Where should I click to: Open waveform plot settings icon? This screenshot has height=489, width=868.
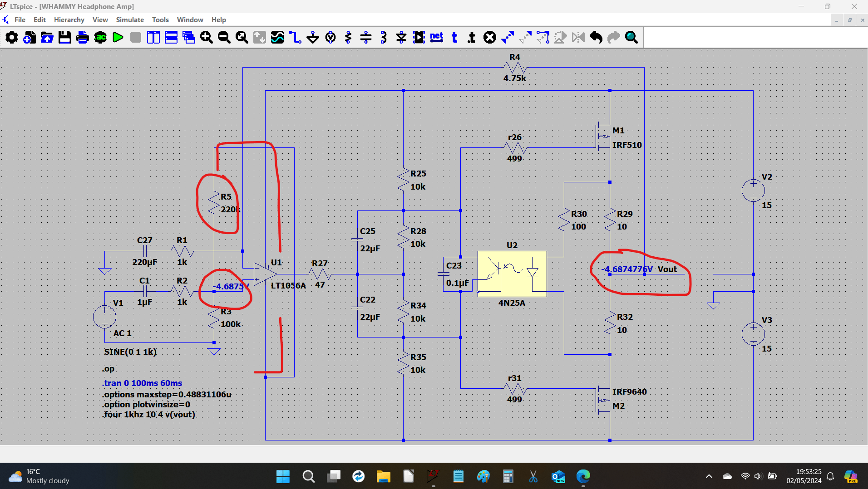tap(277, 37)
